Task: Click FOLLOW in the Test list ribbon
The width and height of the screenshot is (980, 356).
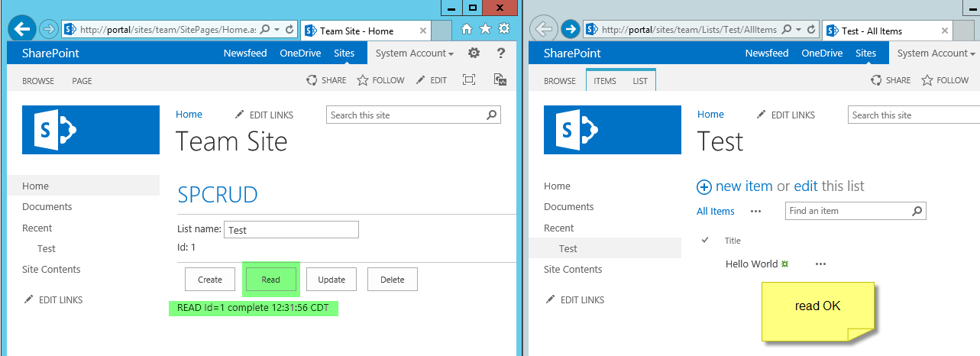Action: point(945,80)
